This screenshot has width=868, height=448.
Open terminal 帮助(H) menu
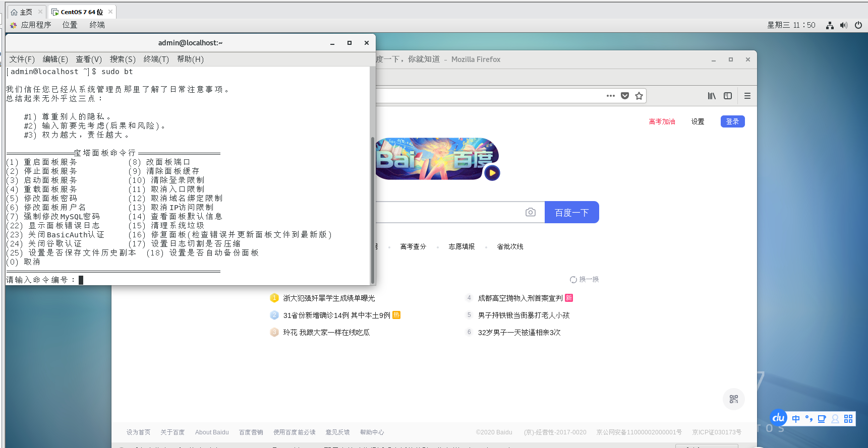pyautogui.click(x=190, y=59)
